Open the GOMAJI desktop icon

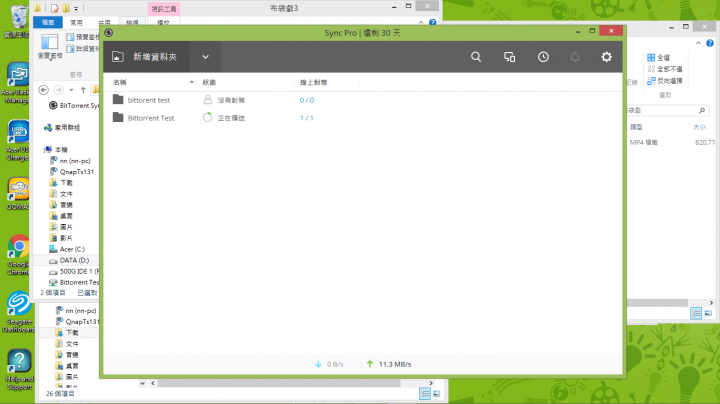tap(17, 194)
